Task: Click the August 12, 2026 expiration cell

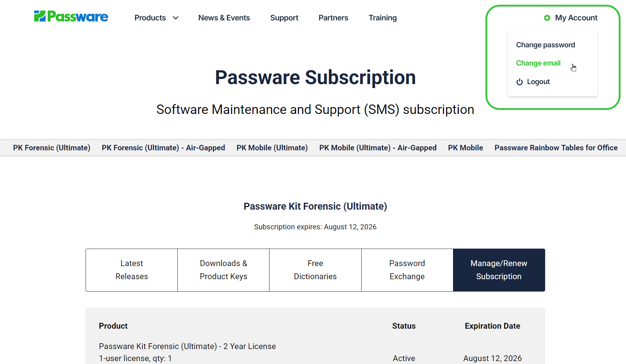Action: pos(492,358)
